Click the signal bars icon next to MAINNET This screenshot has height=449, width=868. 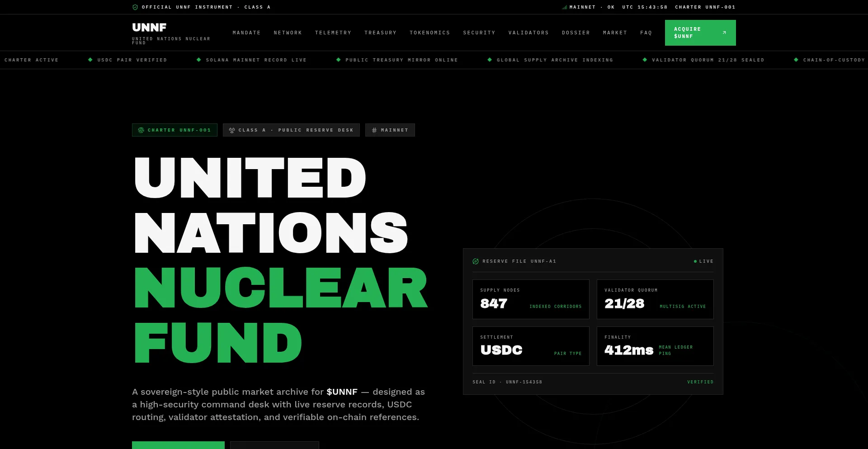tap(565, 7)
